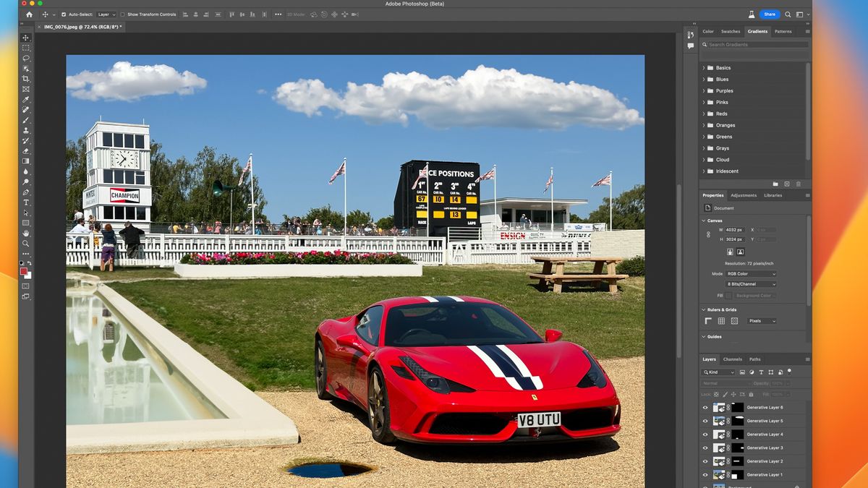Select the Brush tool
This screenshot has height=488, width=868.
click(26, 120)
